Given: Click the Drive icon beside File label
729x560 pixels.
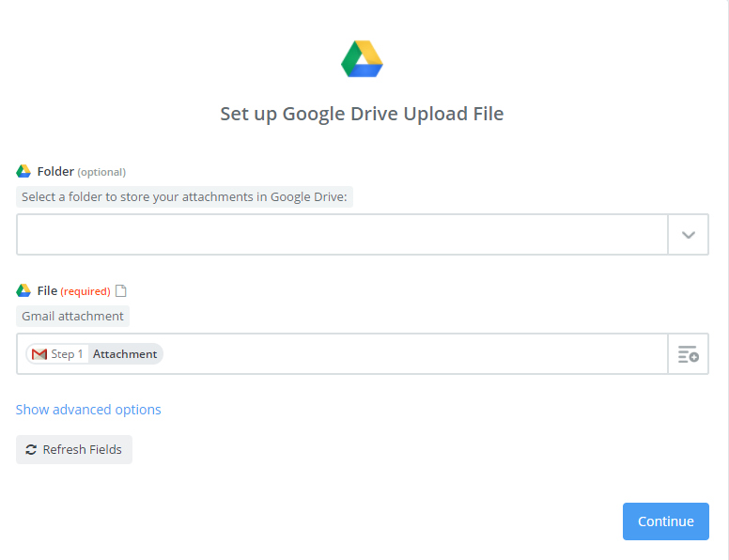Looking at the screenshot, I should click(23, 291).
